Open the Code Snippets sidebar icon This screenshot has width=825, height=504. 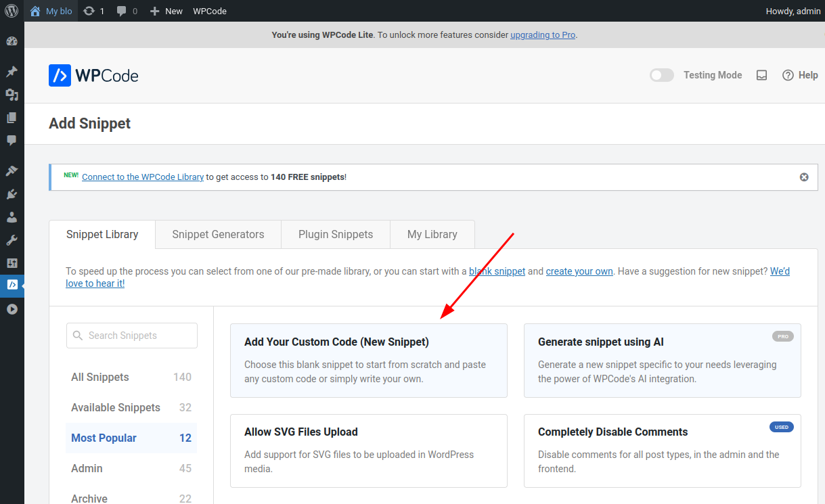pos(12,285)
